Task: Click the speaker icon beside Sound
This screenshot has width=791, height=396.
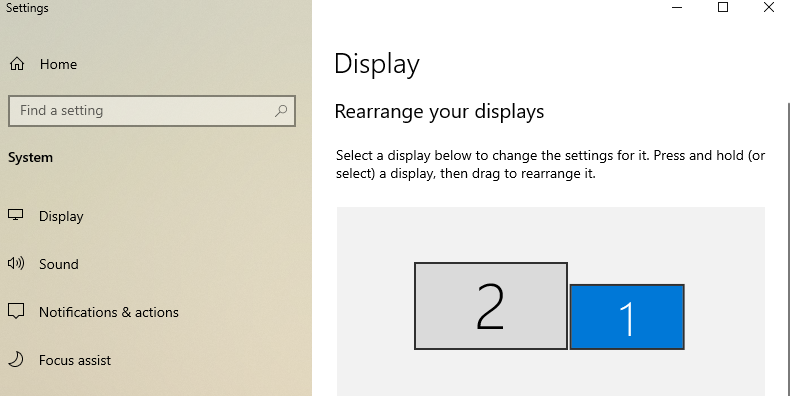Action: point(16,263)
